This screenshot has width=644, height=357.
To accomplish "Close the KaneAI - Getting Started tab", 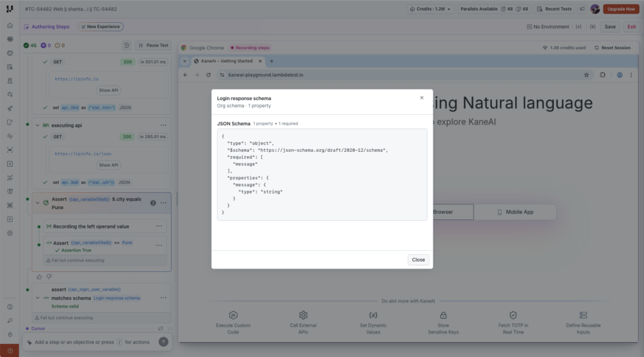I will tap(260, 61).
